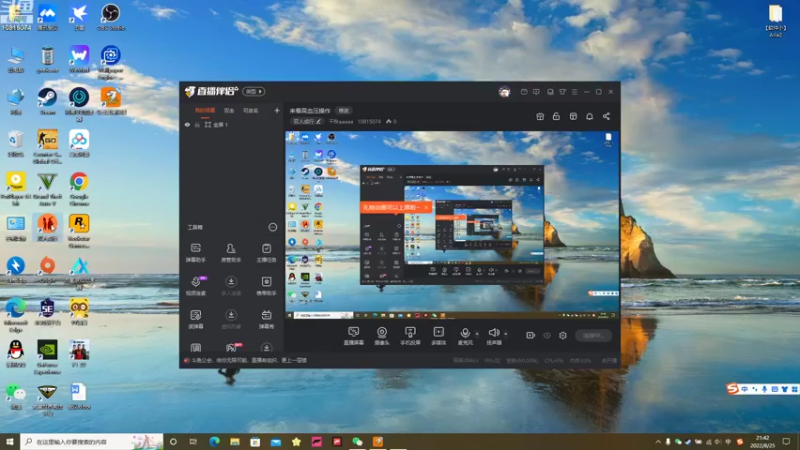Open the 弹幕秀 tool icon

[x=266, y=319]
